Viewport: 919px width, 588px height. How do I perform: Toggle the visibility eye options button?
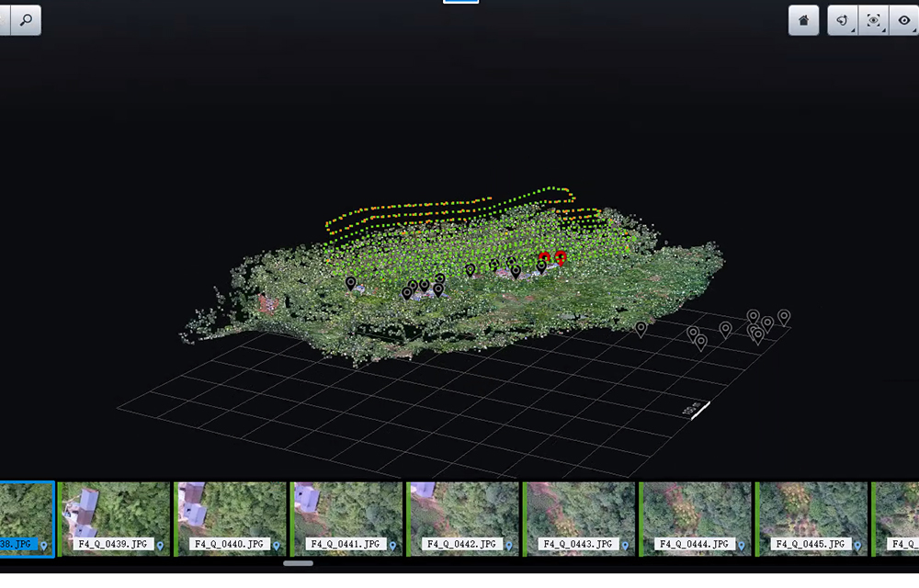click(904, 20)
